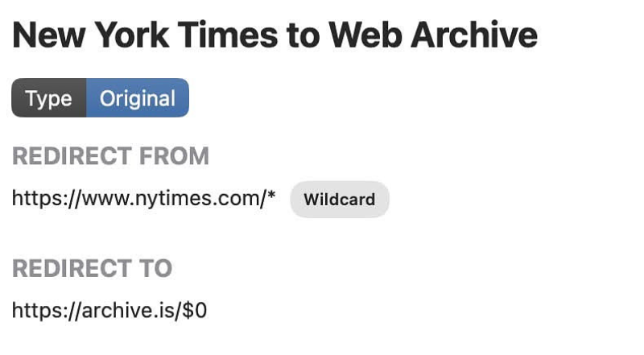Screen dimensions: 644x355
Task: Click the REDIRECT FROM section heading
Action: [x=111, y=156]
